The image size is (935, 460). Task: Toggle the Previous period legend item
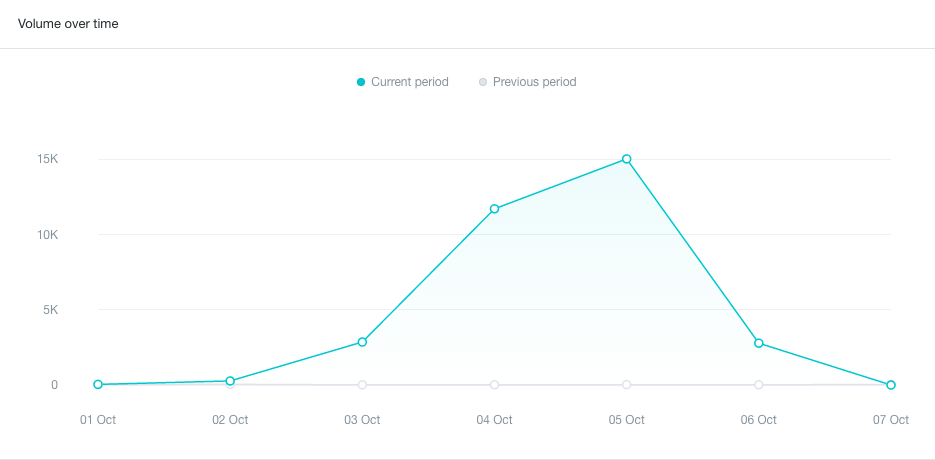tap(528, 82)
